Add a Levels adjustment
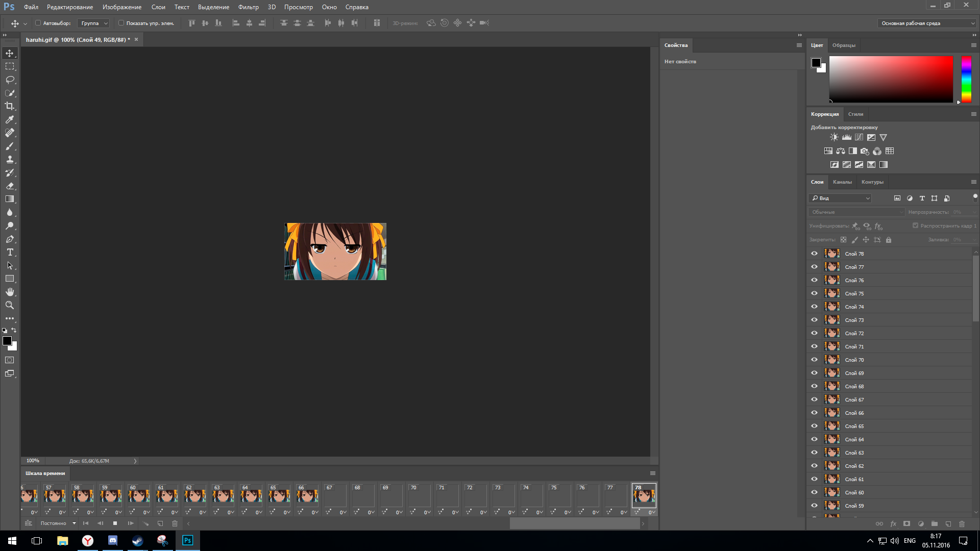This screenshot has width=980, height=551. 847,137
